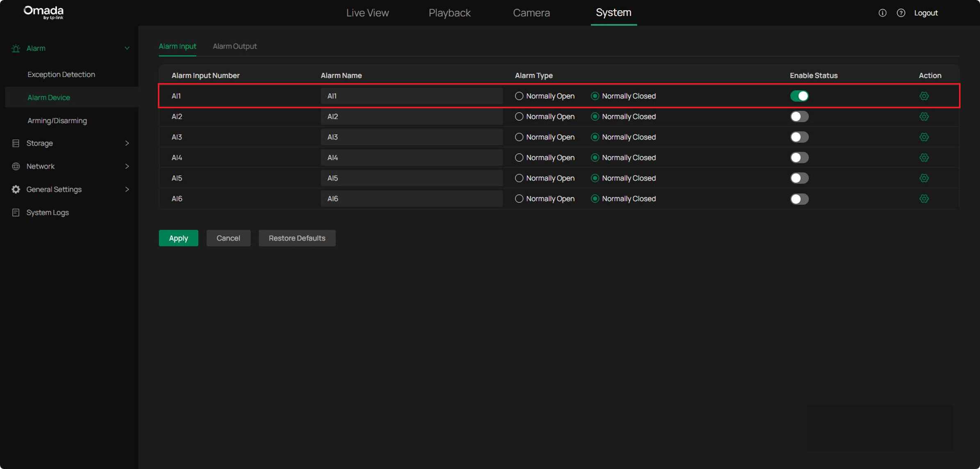Disable the AI1 enable status toggle

point(799,96)
